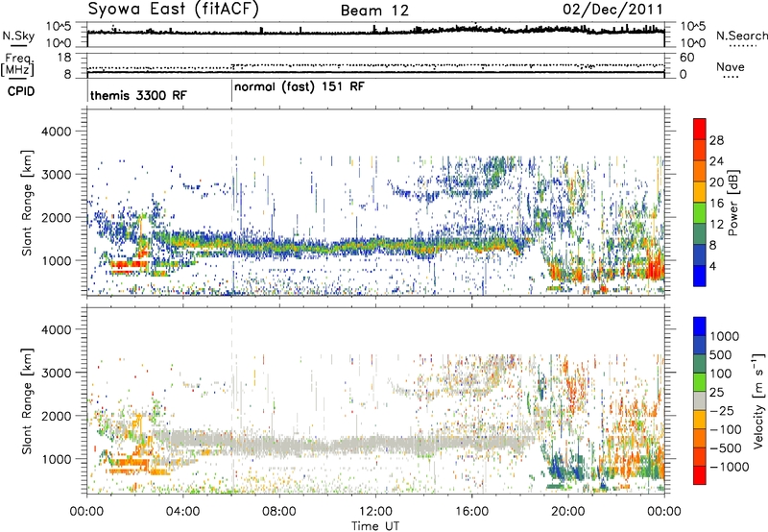This screenshot has height=532, width=768.
Task: Click the '2000' tick on the velocity panel axis
Action: coord(56,416)
